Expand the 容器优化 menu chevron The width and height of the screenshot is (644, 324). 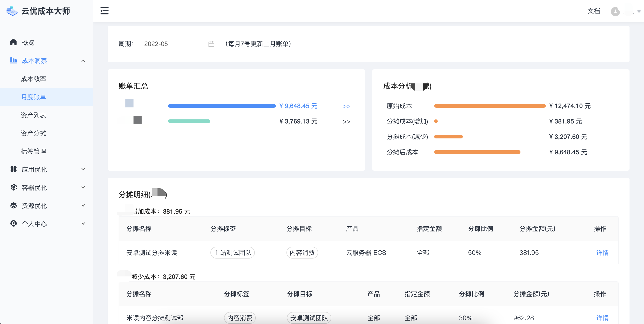pyautogui.click(x=83, y=187)
